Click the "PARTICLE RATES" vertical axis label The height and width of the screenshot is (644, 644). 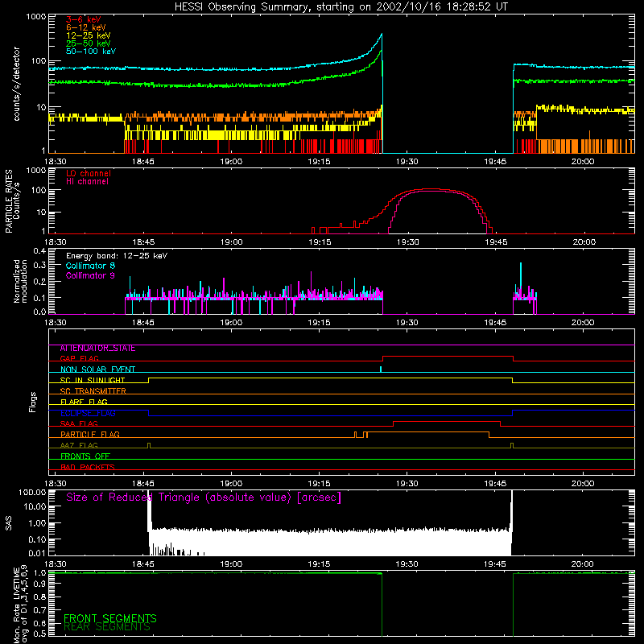(x=9, y=201)
